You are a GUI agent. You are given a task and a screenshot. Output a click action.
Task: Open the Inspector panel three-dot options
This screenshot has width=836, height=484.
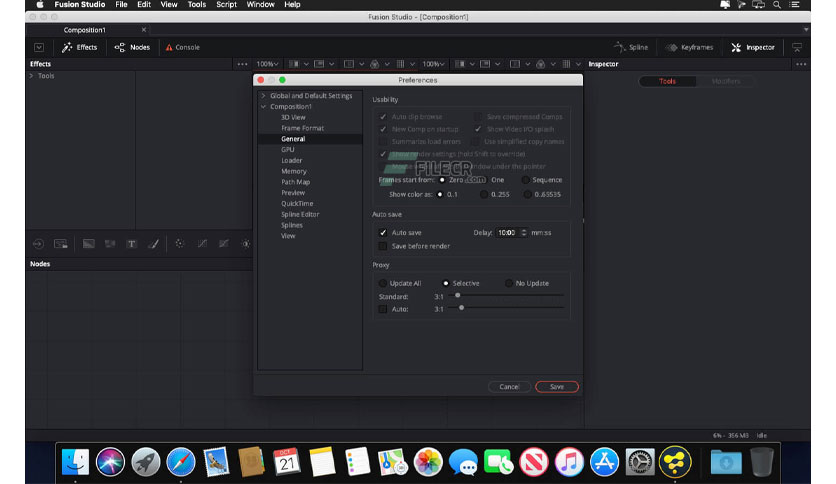801,64
